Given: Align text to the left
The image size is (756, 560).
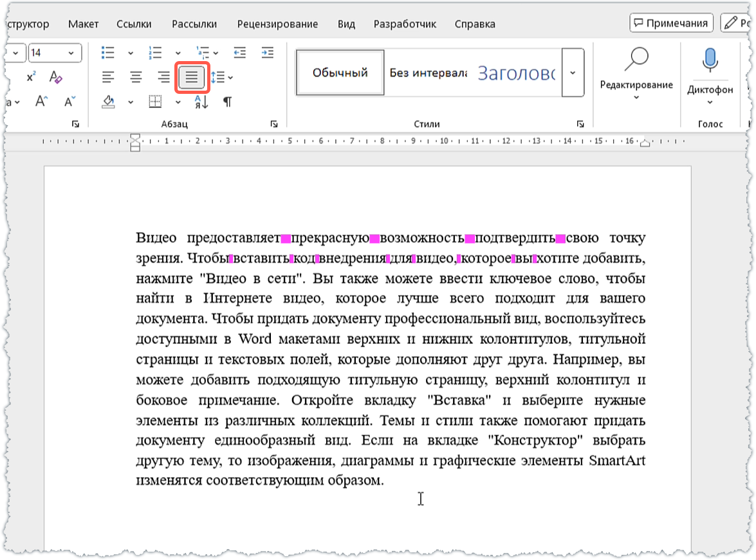Looking at the screenshot, I should (x=108, y=77).
